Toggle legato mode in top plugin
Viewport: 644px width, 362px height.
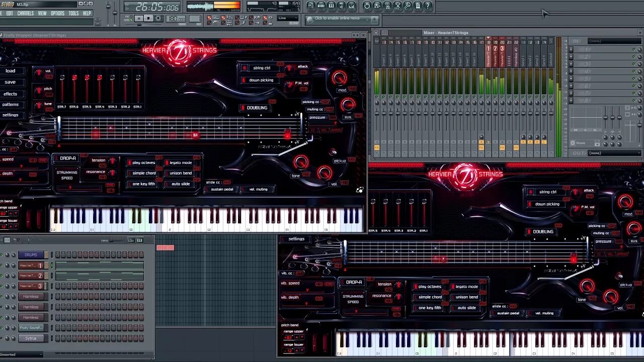(x=179, y=162)
